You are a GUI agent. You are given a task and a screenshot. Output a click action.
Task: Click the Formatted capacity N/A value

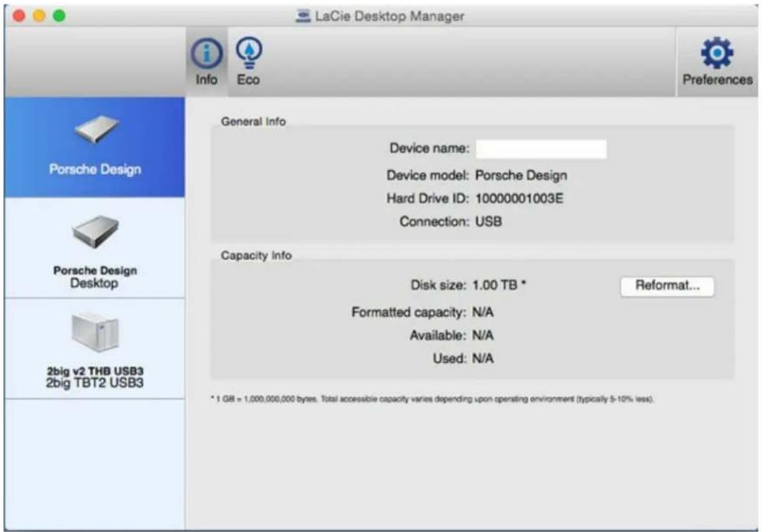[483, 312]
